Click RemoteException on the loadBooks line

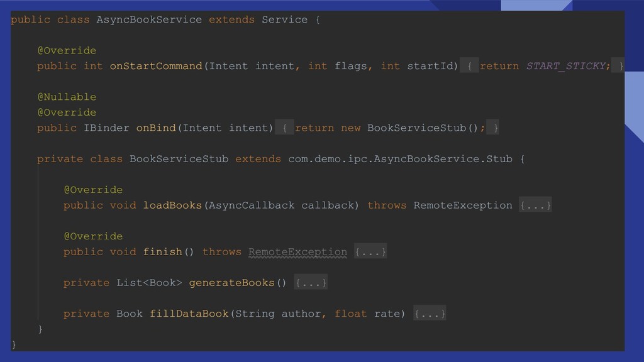click(463, 206)
